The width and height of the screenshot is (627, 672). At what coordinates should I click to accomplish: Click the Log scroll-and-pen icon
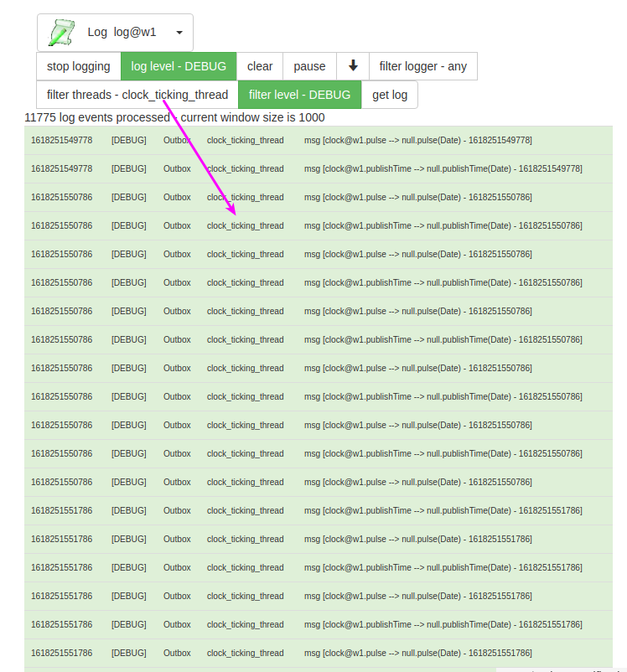(x=61, y=32)
